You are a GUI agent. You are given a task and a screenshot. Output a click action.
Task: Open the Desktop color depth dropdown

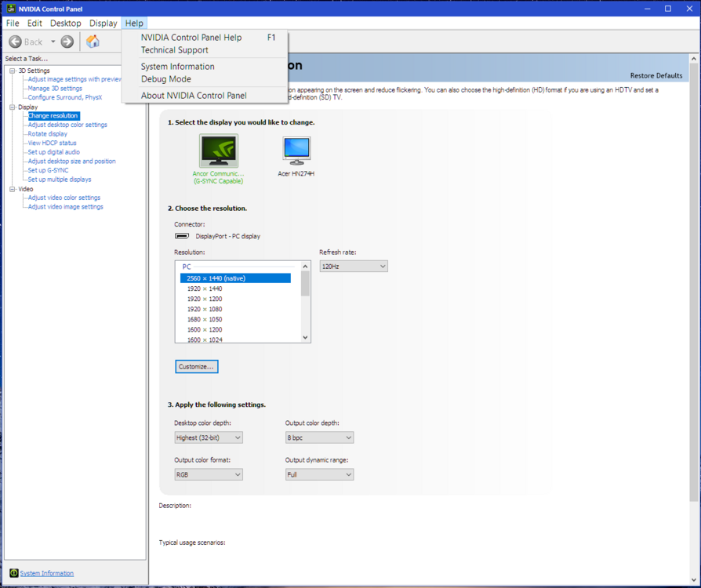coord(209,437)
